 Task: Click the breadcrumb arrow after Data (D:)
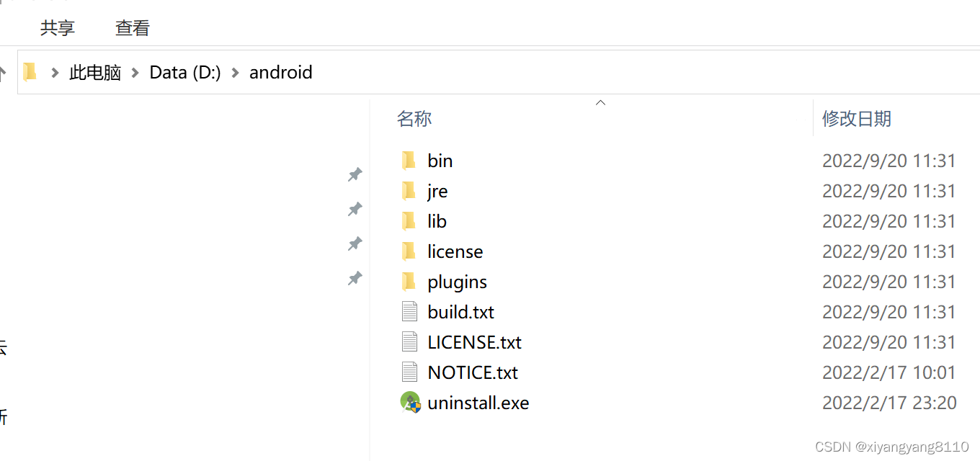(x=234, y=72)
